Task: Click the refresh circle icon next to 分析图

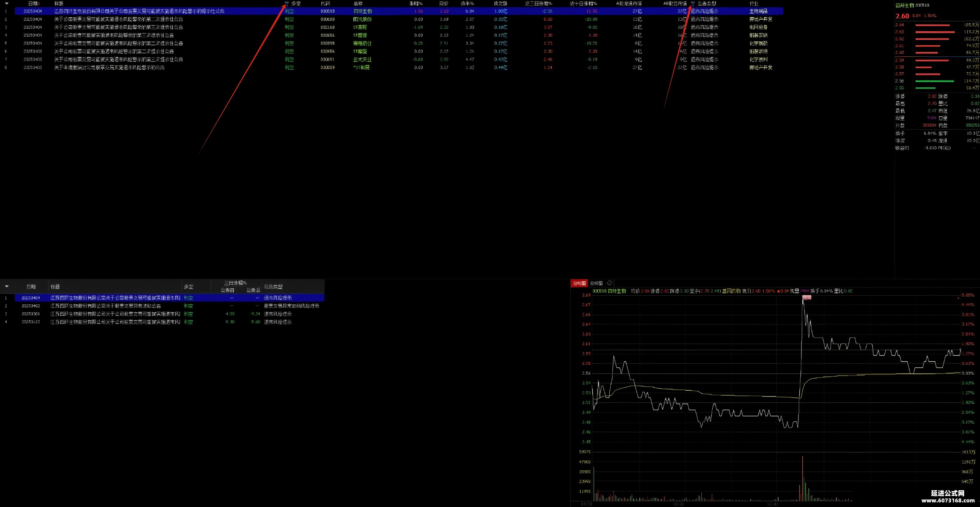Action: (x=609, y=283)
